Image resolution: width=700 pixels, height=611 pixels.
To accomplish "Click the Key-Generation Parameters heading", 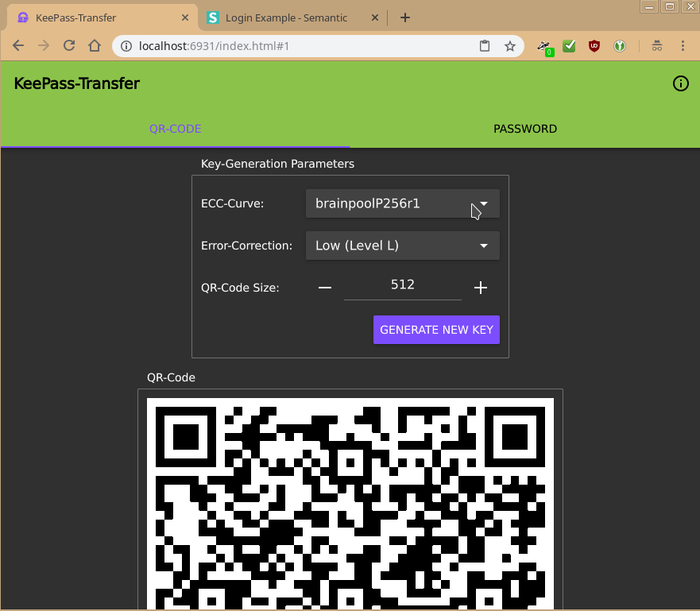I will coord(277,164).
